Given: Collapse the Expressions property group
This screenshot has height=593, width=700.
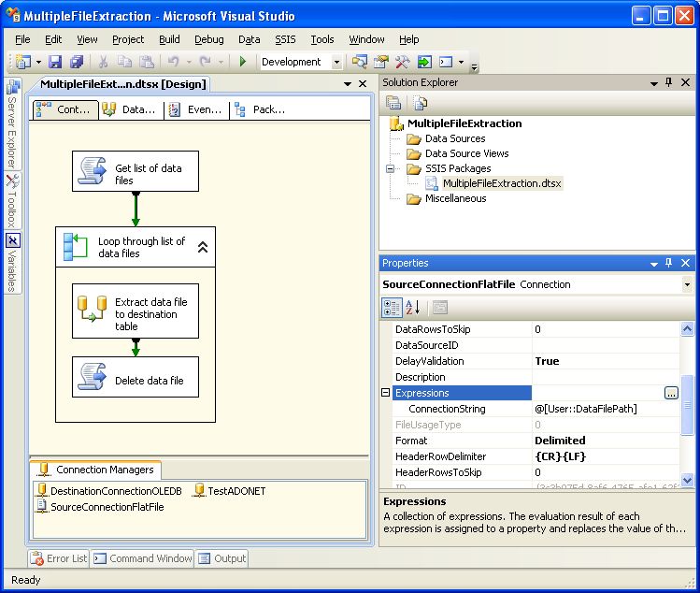Looking at the screenshot, I should pyautogui.click(x=386, y=392).
